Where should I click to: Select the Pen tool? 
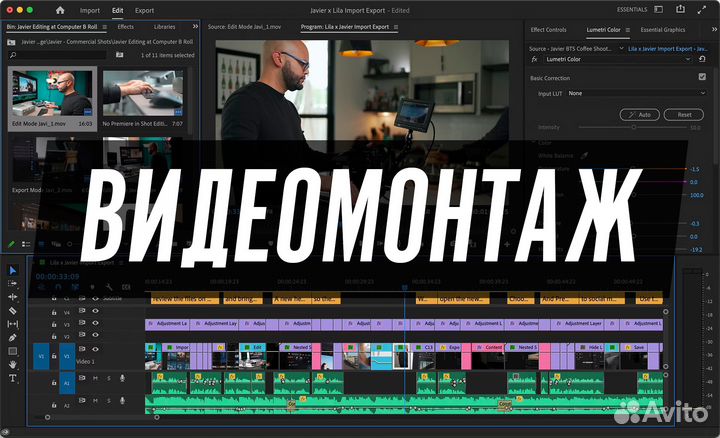[x=12, y=337]
